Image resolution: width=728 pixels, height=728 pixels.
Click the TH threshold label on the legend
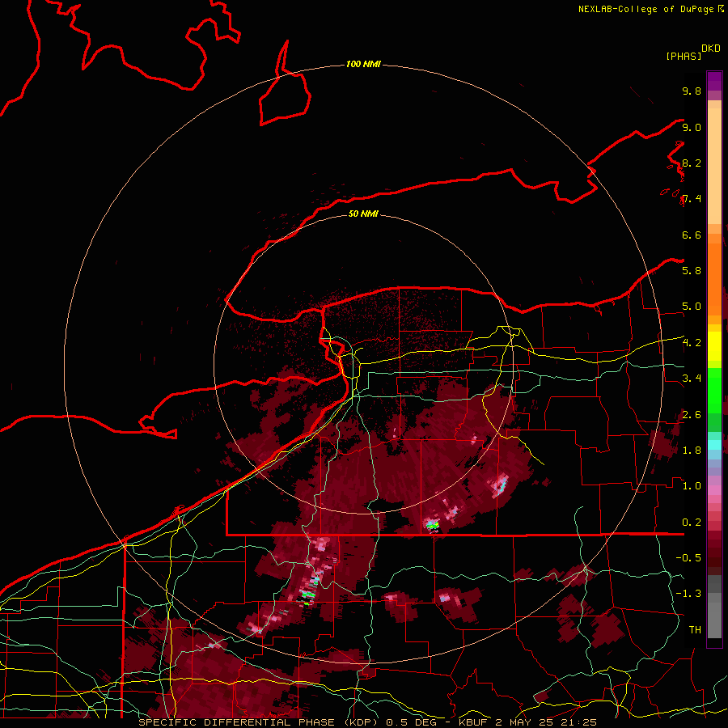click(x=695, y=630)
